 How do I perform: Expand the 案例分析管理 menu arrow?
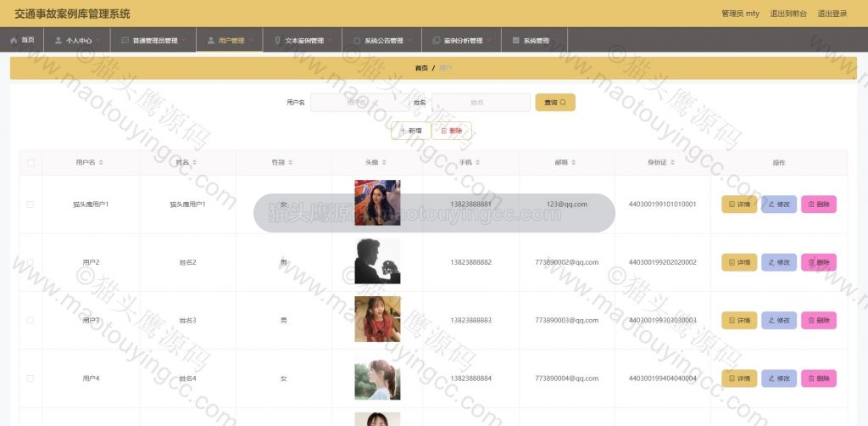click(x=489, y=40)
